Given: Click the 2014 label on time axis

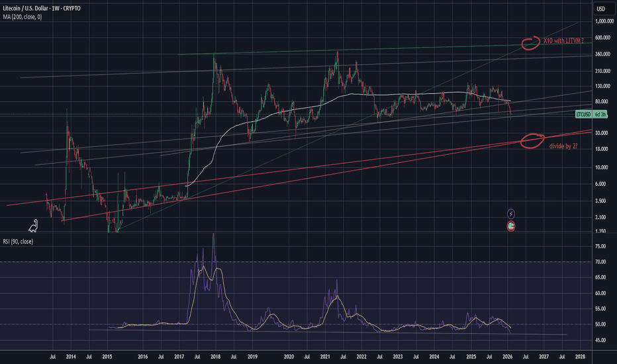Looking at the screenshot, I should (71, 357).
